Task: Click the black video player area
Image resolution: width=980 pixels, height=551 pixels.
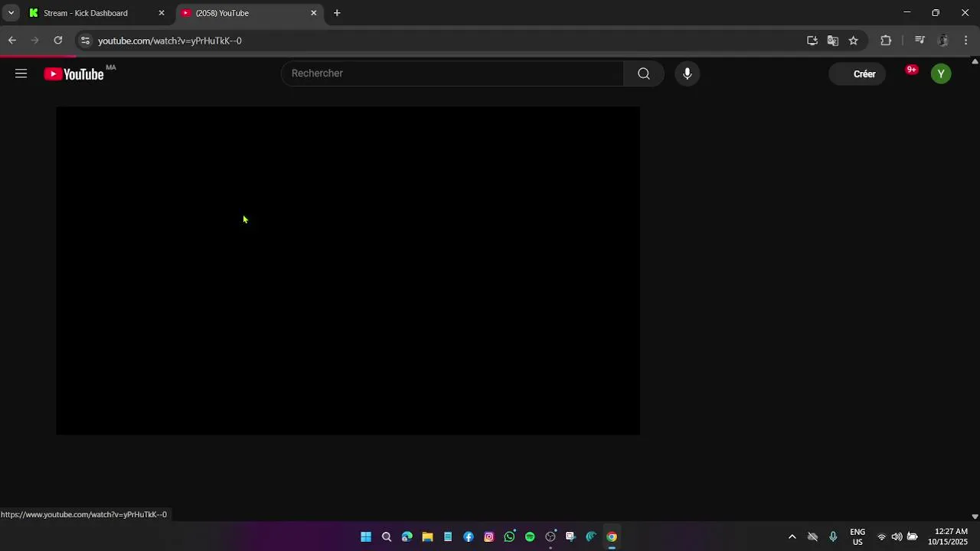Action: [348, 270]
